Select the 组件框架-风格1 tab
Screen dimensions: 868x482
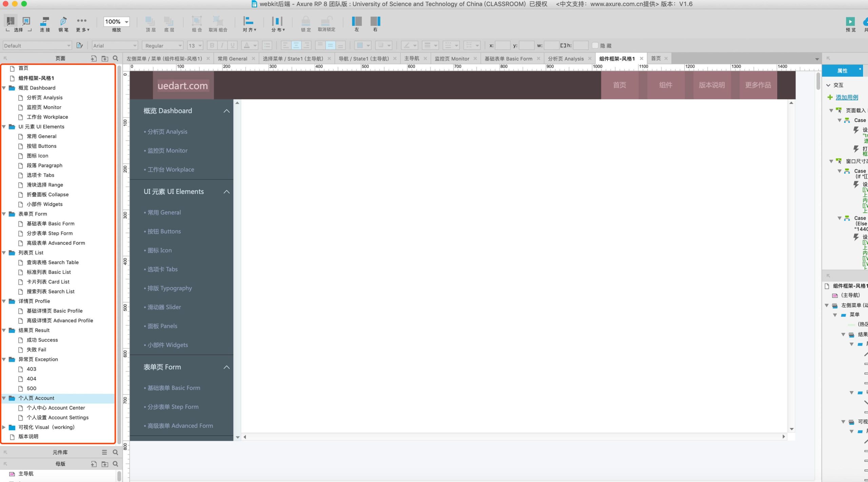617,58
